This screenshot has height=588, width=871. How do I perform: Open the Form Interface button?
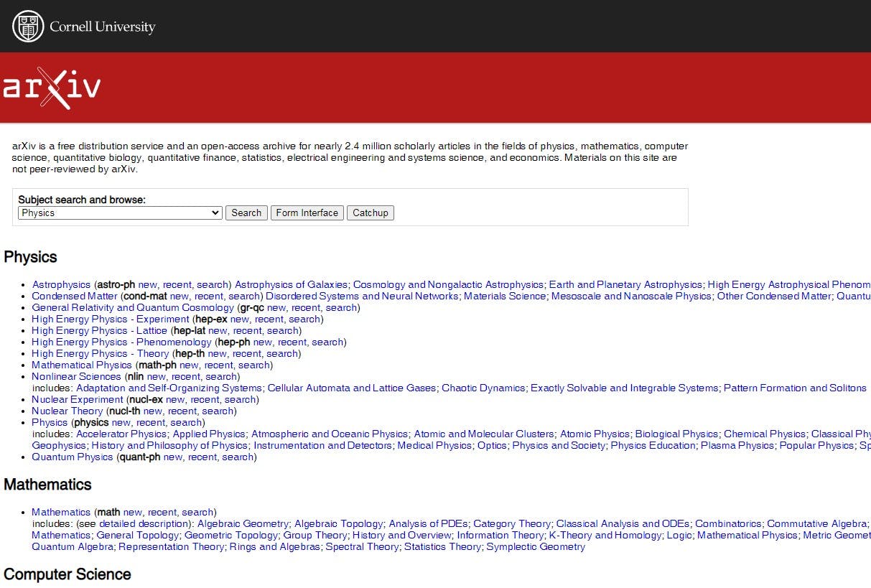tap(307, 213)
